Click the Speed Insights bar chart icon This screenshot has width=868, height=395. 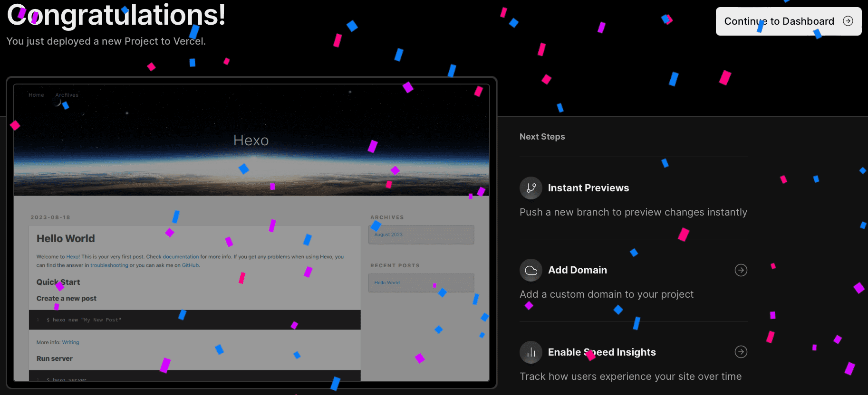tap(531, 352)
